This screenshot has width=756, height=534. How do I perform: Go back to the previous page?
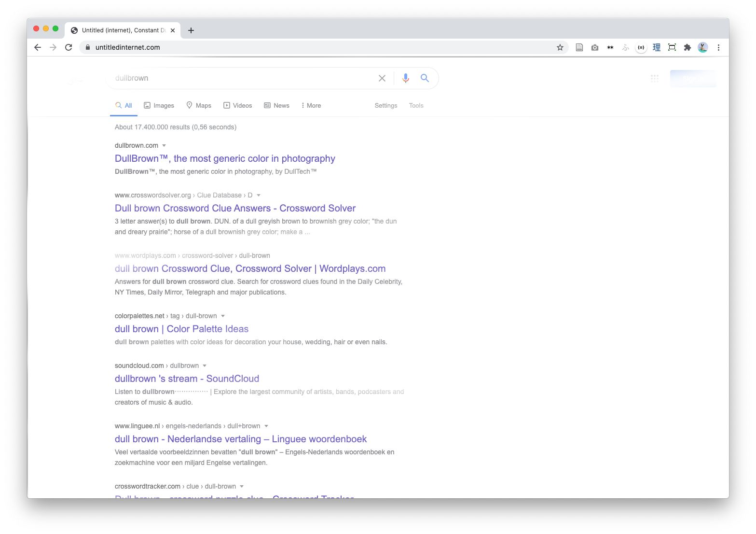point(38,47)
